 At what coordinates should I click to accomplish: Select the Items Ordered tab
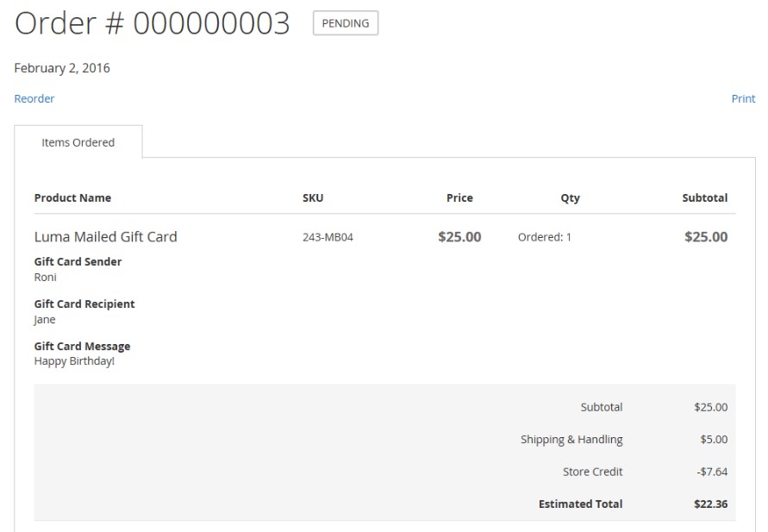pyautogui.click(x=78, y=143)
